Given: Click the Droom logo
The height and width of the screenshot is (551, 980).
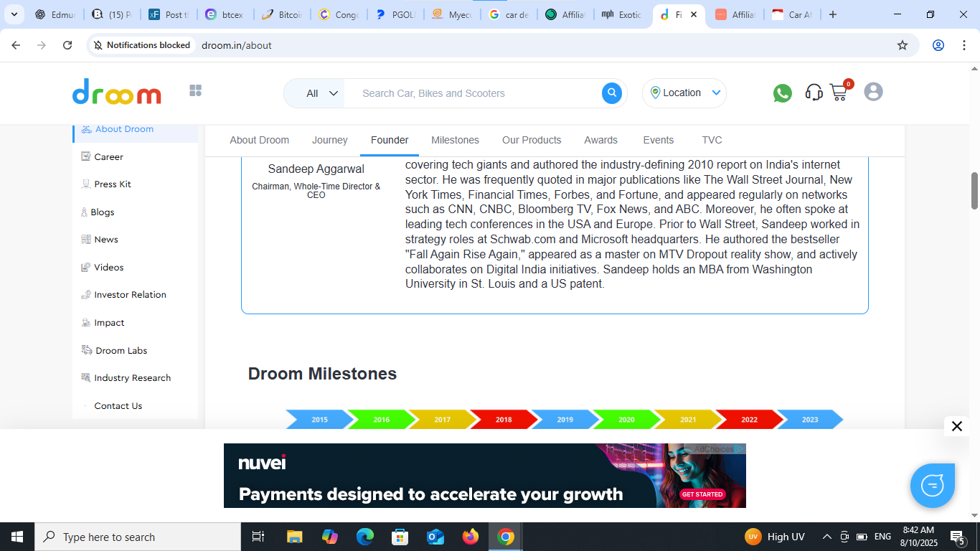Looking at the screenshot, I should [x=117, y=92].
